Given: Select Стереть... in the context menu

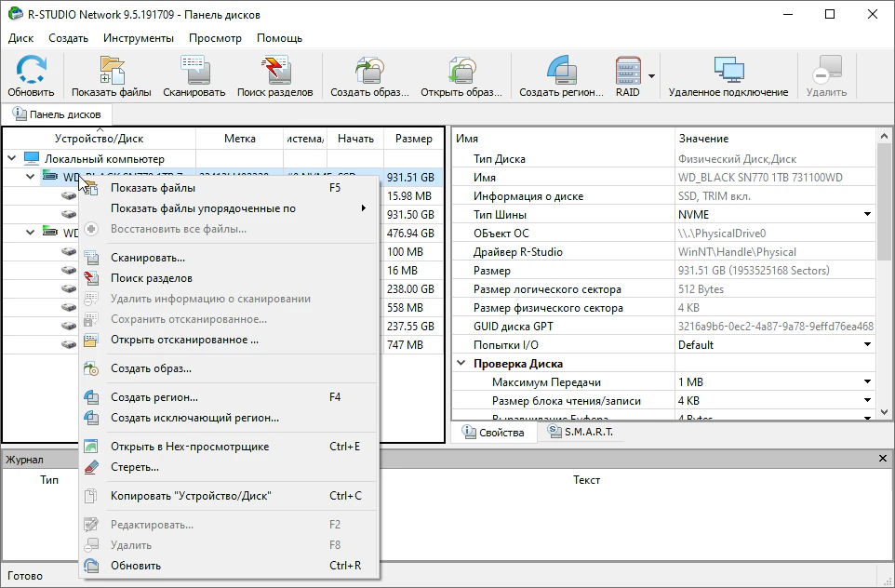Looking at the screenshot, I should point(135,467).
